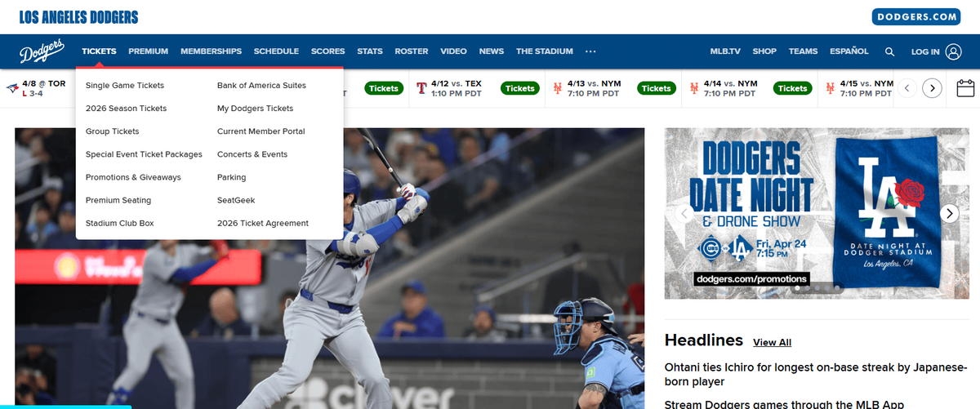The width and height of the screenshot is (980, 409).
Task: Click the user profile avatar icon
Action: point(953,51)
